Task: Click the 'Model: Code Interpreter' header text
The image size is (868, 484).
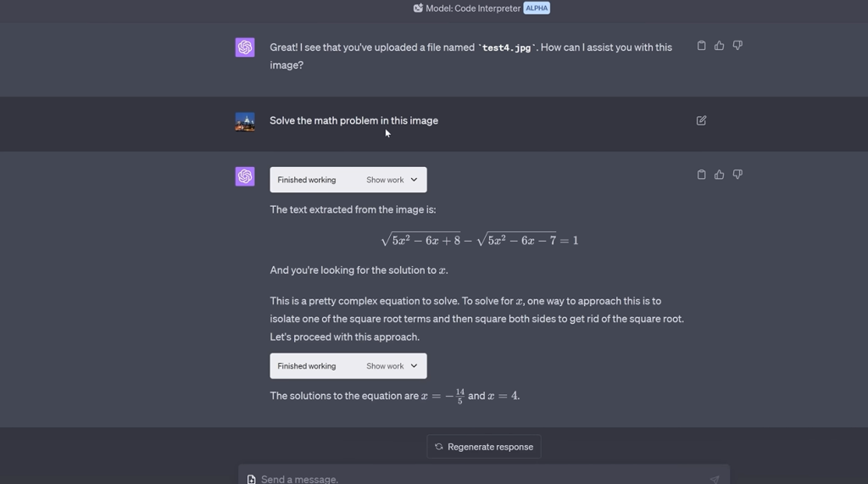Action: 473,8
